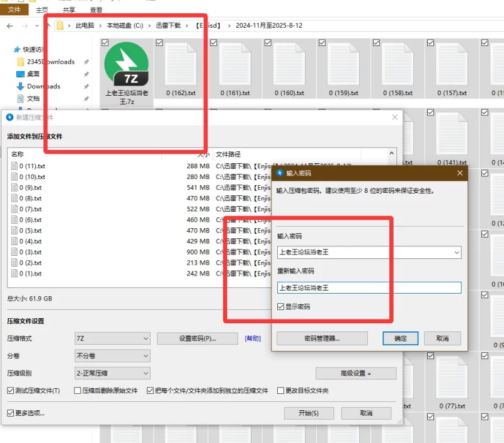Image resolution: width=504 pixels, height=443 pixels.
Task: Expand the 输入密码 history dropdown arrow
Action: (456, 252)
